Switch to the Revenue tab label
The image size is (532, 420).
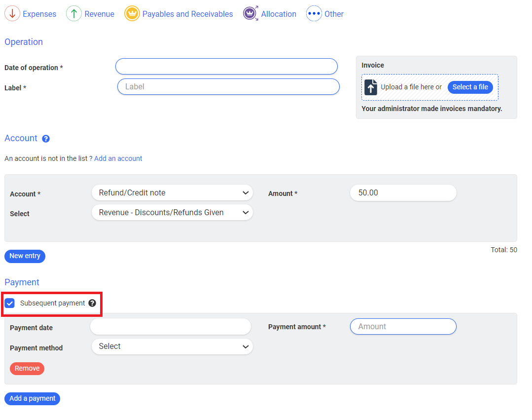(99, 14)
